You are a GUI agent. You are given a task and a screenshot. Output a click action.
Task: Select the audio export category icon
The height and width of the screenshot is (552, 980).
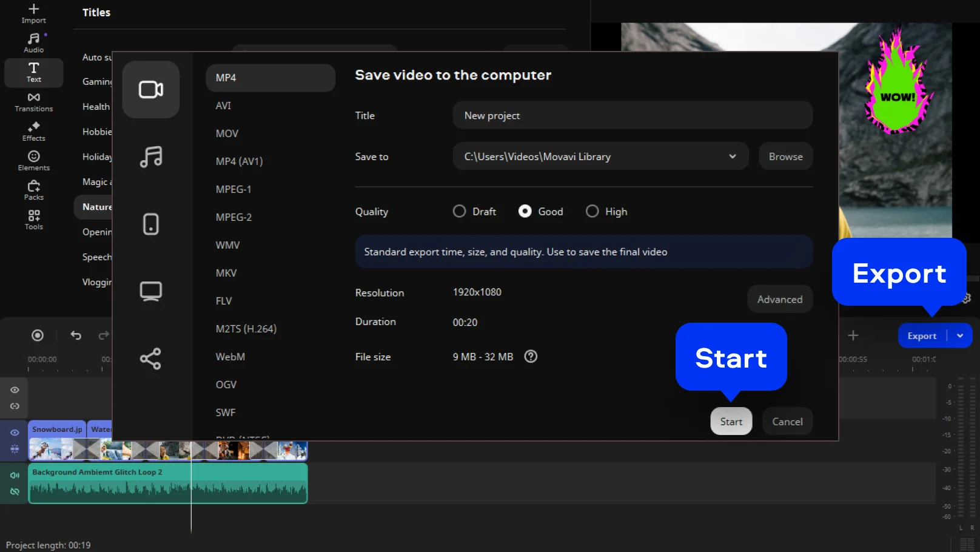point(151,157)
